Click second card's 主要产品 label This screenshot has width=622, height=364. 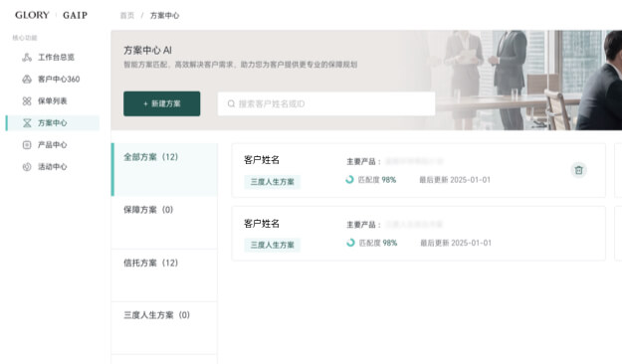coord(363,225)
